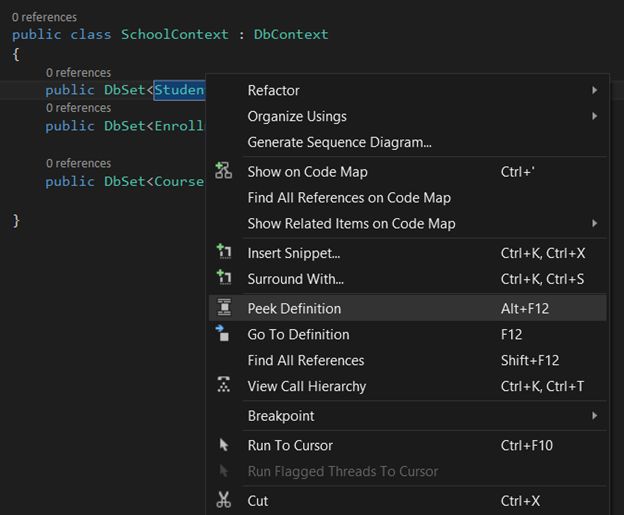Click the Peek Definition icon
This screenshot has width=624, height=515.
pyautogui.click(x=224, y=308)
